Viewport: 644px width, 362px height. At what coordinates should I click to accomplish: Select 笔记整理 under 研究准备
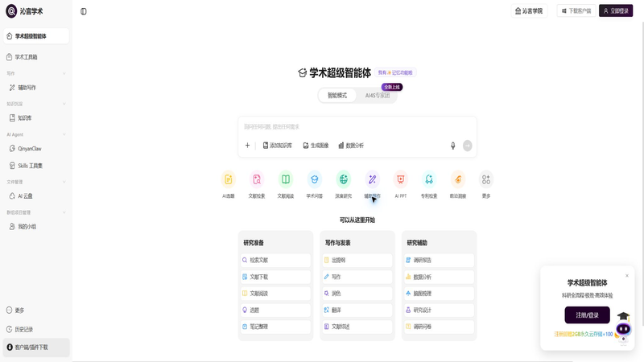tap(275, 327)
